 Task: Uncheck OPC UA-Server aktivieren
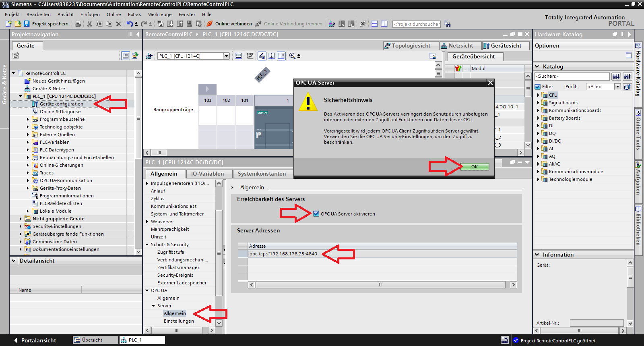pos(316,214)
